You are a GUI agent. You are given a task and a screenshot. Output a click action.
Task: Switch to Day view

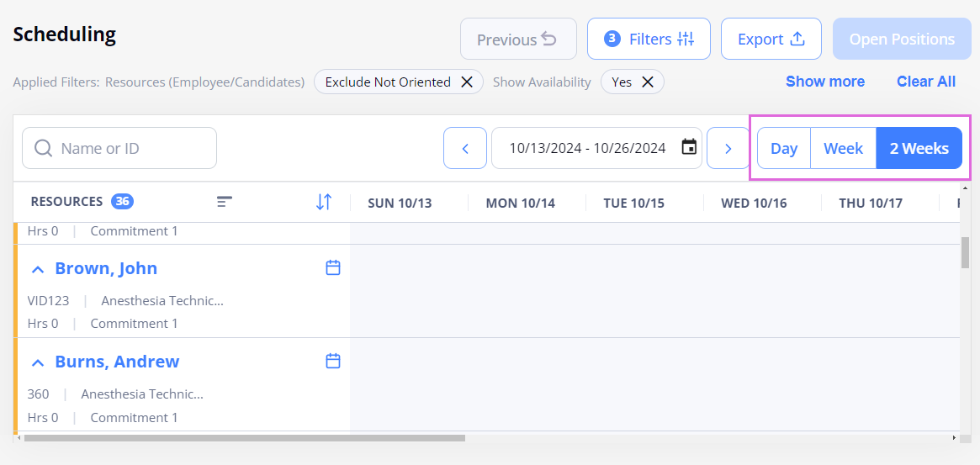coord(784,148)
